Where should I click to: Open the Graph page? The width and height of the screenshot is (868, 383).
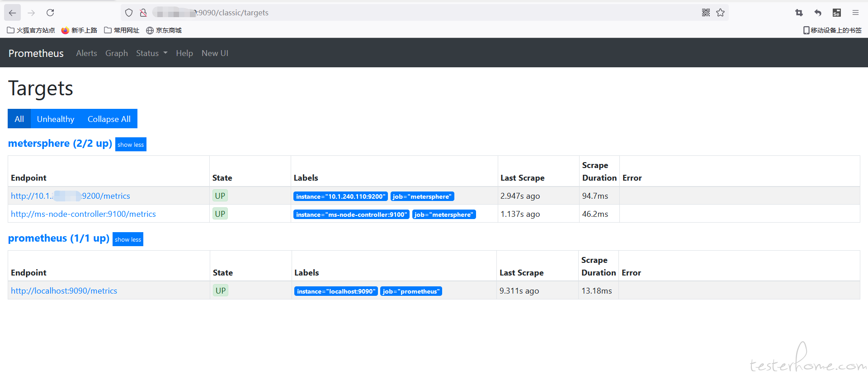point(117,53)
